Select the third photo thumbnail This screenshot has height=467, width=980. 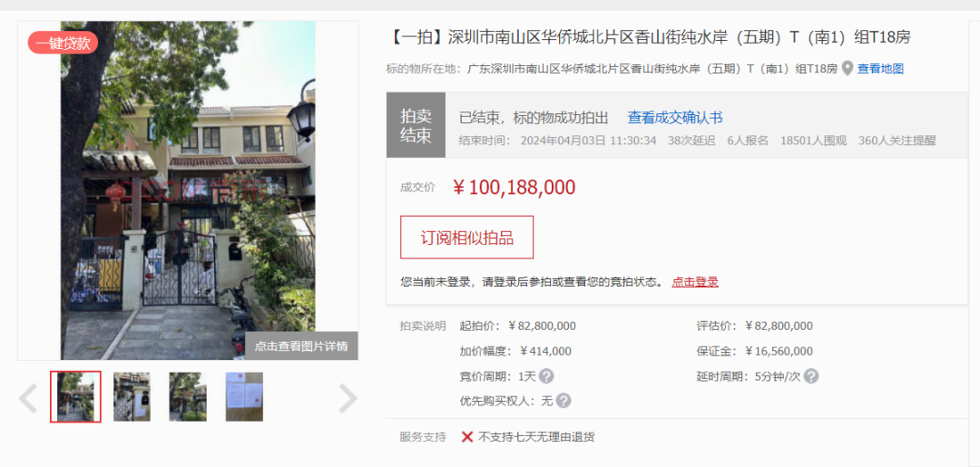click(x=188, y=397)
